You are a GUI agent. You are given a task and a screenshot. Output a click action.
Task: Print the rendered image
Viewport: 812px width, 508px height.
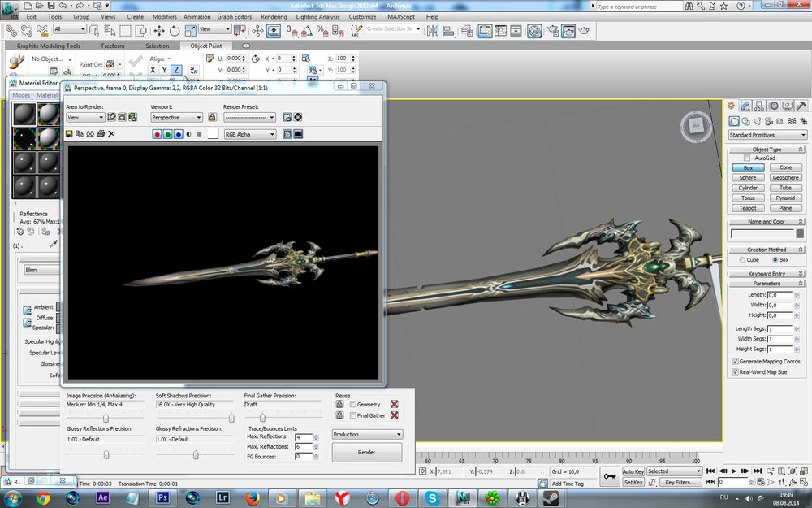point(101,134)
